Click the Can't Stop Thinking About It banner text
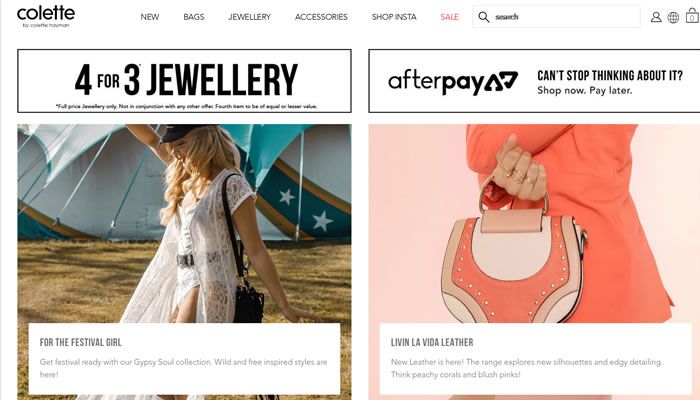 pyautogui.click(x=610, y=82)
